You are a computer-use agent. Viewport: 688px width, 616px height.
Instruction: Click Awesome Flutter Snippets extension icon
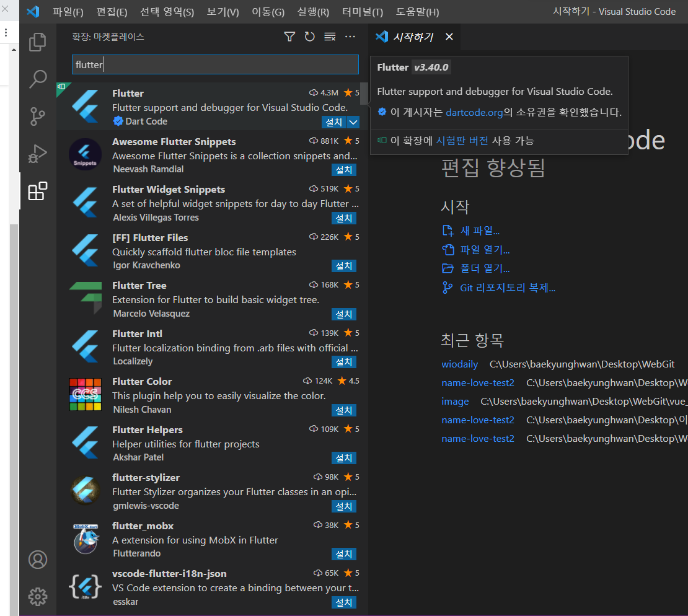pos(86,154)
